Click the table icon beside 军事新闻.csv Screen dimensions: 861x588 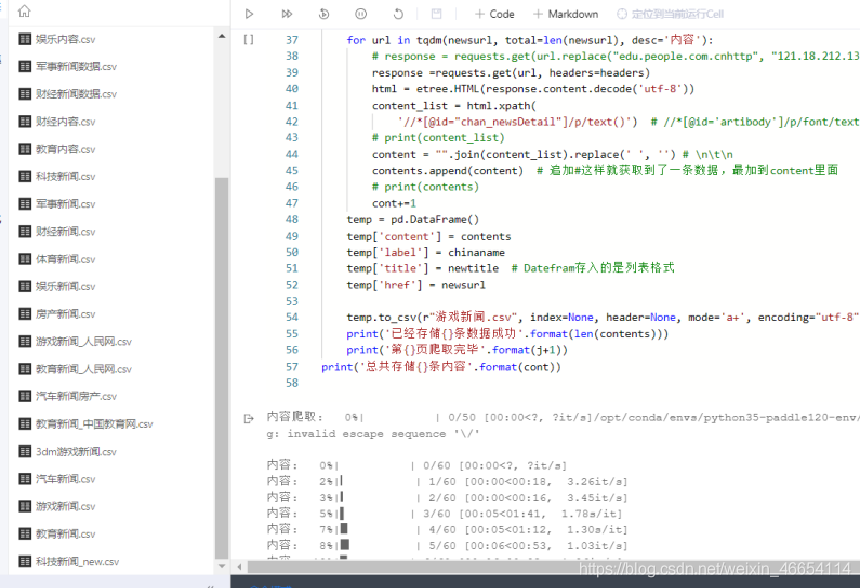(x=25, y=204)
